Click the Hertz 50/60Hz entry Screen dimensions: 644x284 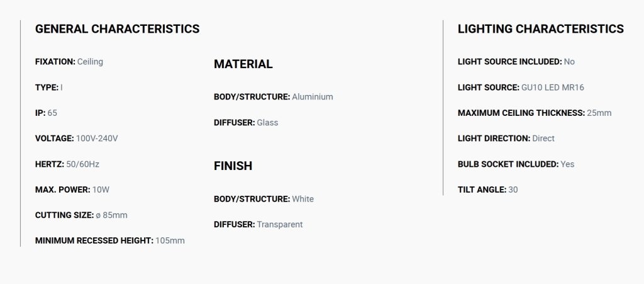coord(67,164)
